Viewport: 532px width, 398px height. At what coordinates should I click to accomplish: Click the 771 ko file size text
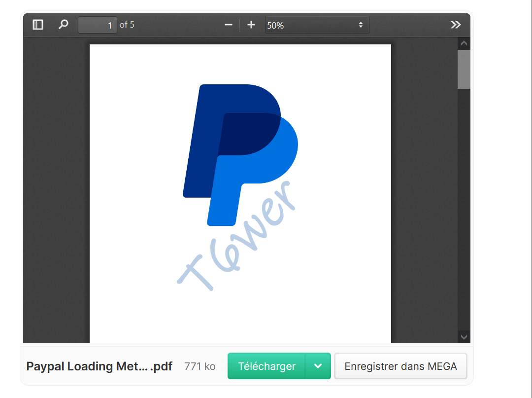tap(200, 366)
